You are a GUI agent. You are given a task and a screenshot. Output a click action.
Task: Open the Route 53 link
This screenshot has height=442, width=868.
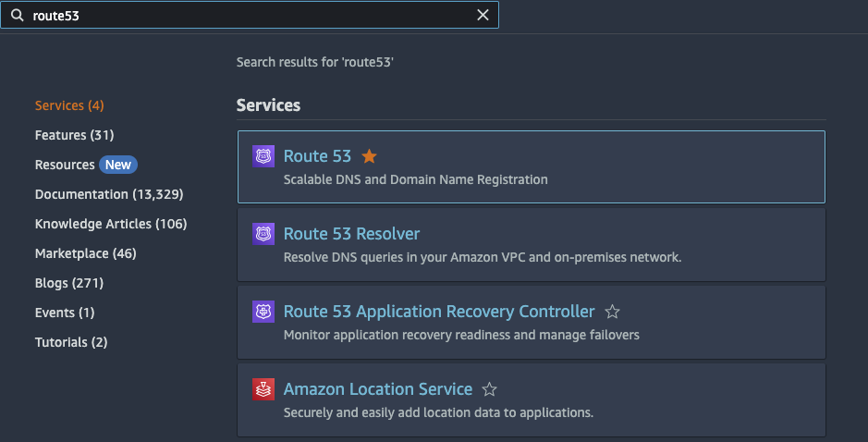pos(317,156)
